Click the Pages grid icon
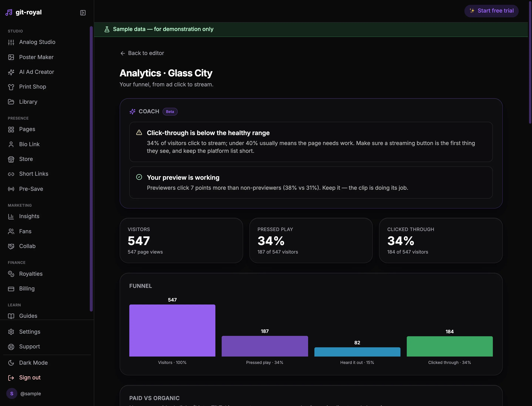The width and height of the screenshot is (532, 406). (11, 130)
